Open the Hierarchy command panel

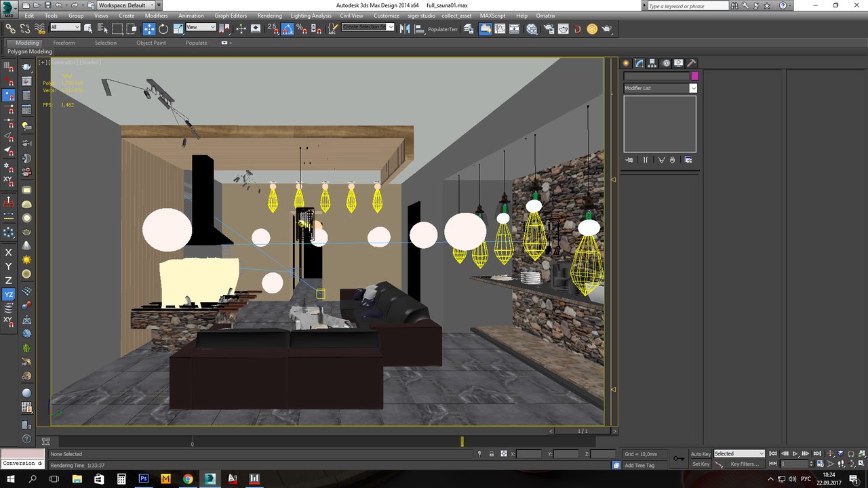pos(652,63)
